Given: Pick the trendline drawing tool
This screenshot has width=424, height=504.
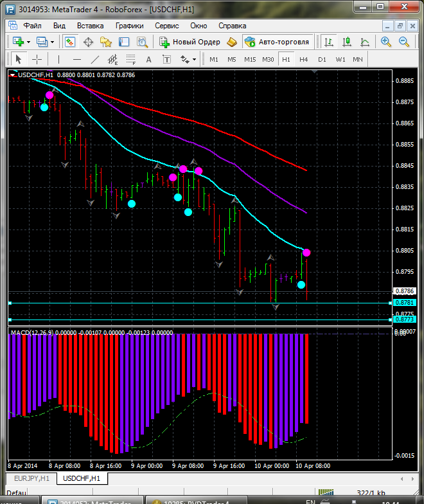Looking at the screenshot, I should tap(95, 59).
